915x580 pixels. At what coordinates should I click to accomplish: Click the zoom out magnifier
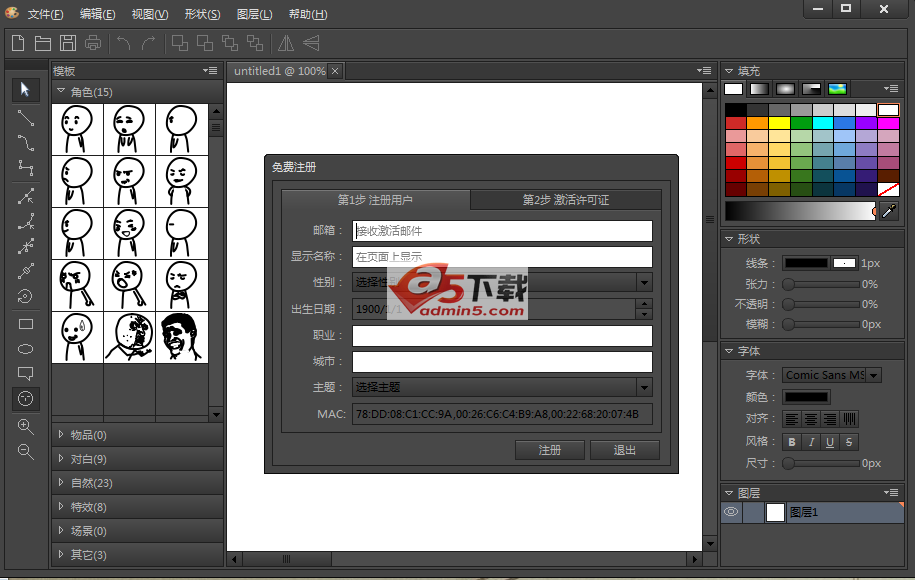(26, 452)
